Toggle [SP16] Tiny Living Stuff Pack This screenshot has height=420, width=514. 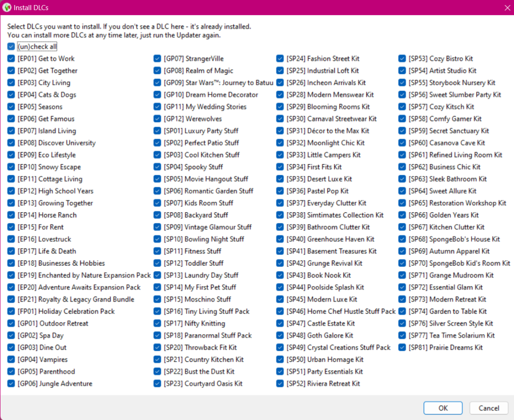(157, 312)
